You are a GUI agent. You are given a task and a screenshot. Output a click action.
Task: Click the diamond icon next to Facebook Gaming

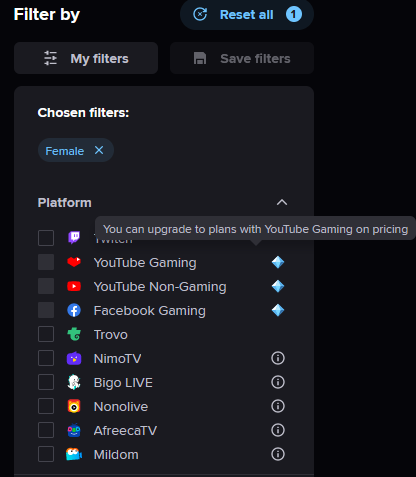278,310
